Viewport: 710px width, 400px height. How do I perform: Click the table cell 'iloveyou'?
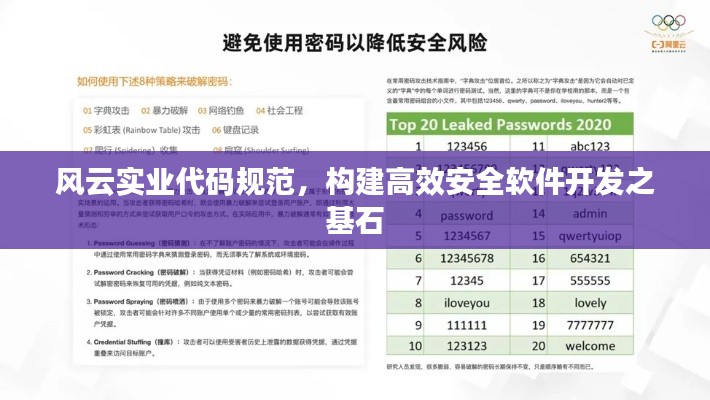[467, 304]
